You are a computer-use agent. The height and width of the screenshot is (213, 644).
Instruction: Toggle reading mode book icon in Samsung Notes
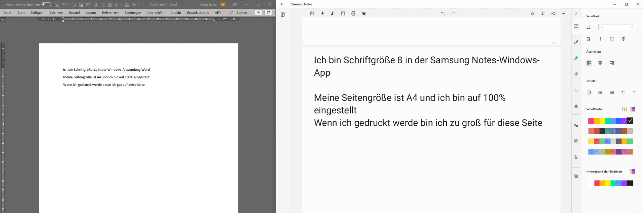point(543,13)
